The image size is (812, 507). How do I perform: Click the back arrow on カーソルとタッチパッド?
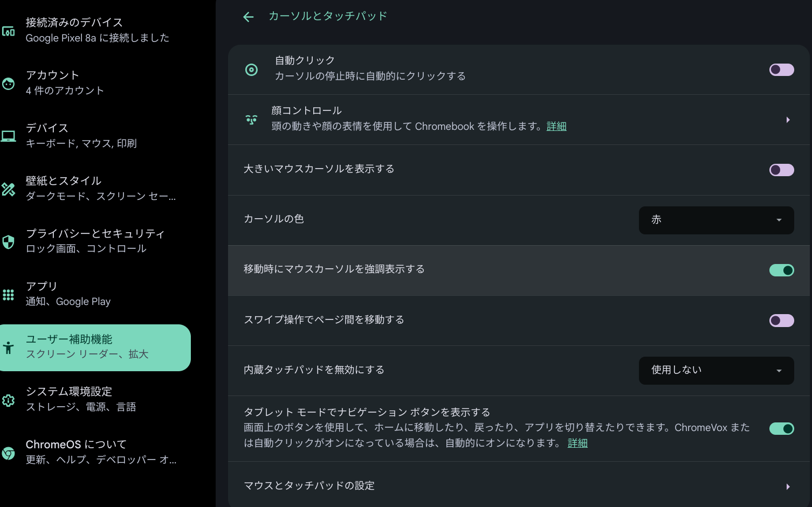click(x=248, y=17)
